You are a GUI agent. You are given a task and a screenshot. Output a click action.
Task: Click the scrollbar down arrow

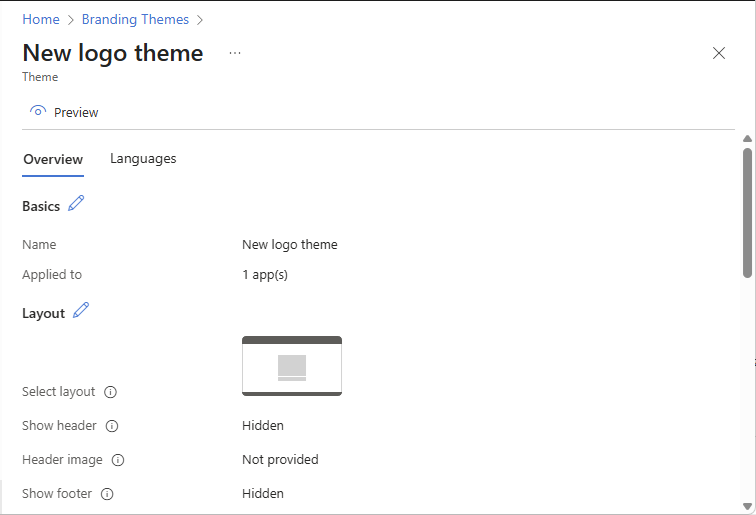click(x=747, y=506)
